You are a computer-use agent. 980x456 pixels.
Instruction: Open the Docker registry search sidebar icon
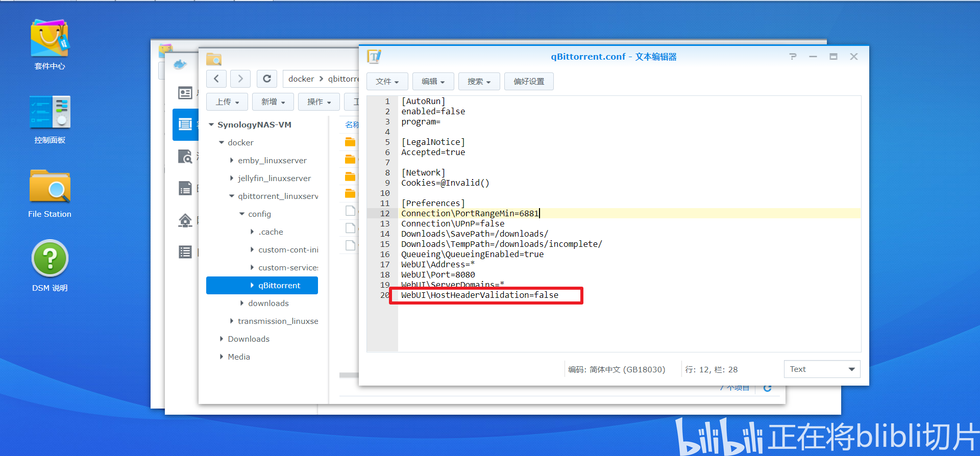(x=185, y=156)
